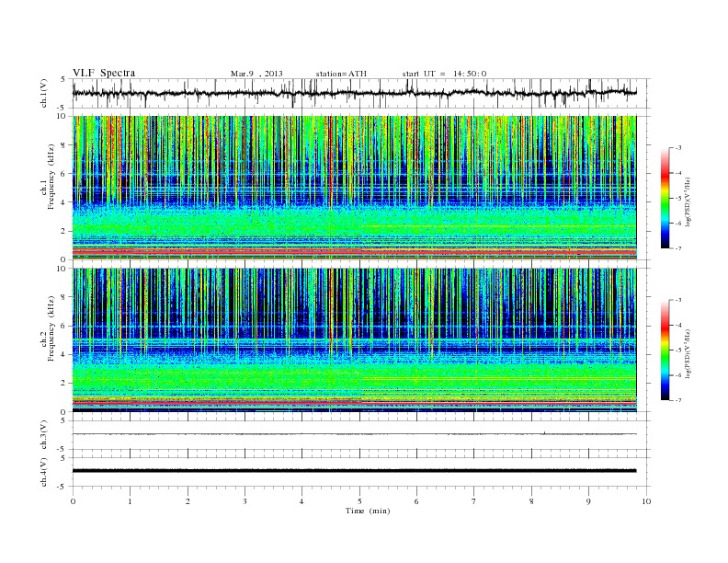Viewport: 728px width, 563px height.
Task: Click the "-3" value on ch.1 color bar
Action: click(x=677, y=148)
